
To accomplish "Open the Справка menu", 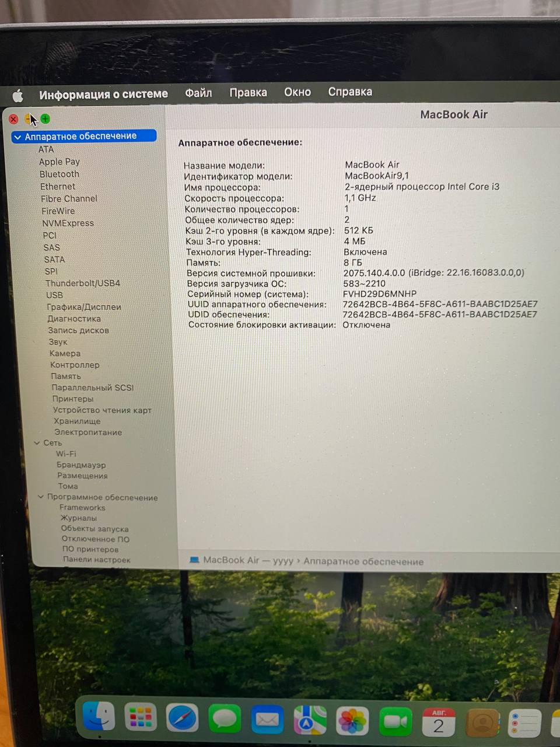I will tap(350, 92).
